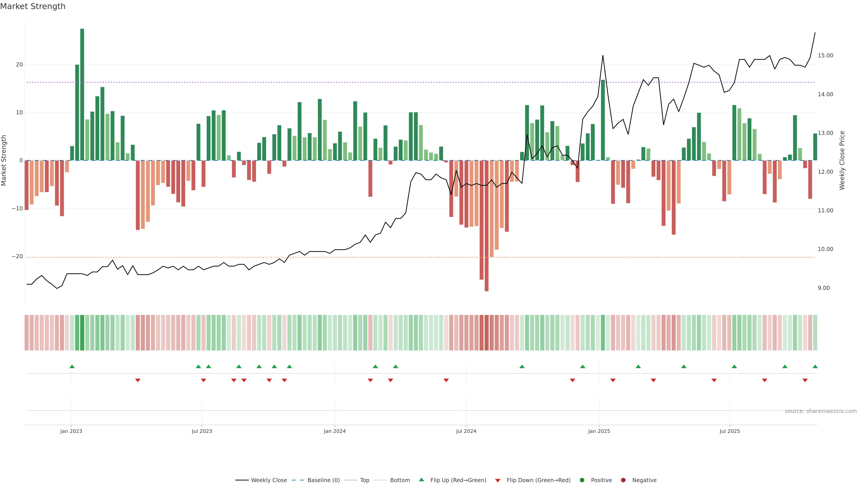The image size is (868, 488).
Task: Click the source: sharemaestro.com text
Action: pos(821,411)
